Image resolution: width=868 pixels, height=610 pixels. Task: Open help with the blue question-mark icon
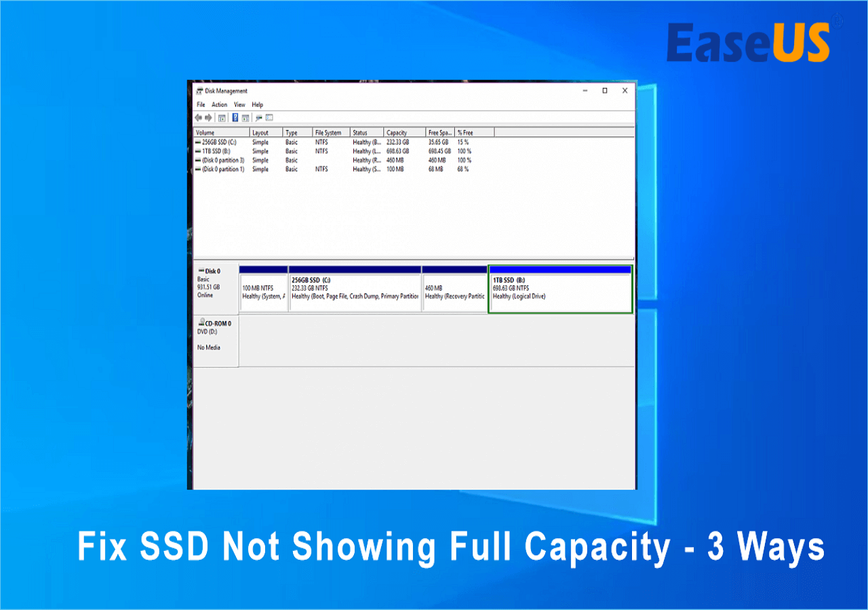[235, 118]
